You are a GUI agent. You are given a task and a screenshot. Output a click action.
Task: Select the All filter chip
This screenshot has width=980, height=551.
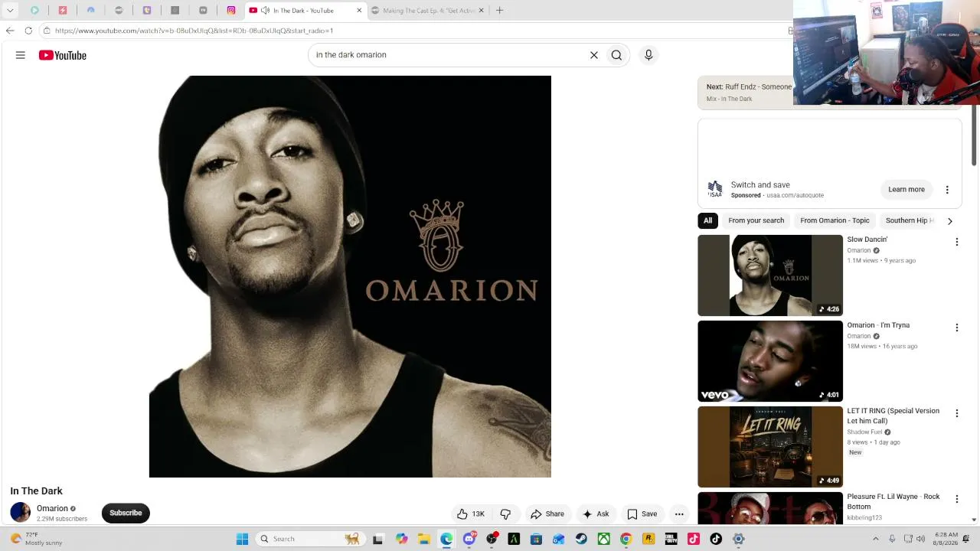tap(707, 220)
